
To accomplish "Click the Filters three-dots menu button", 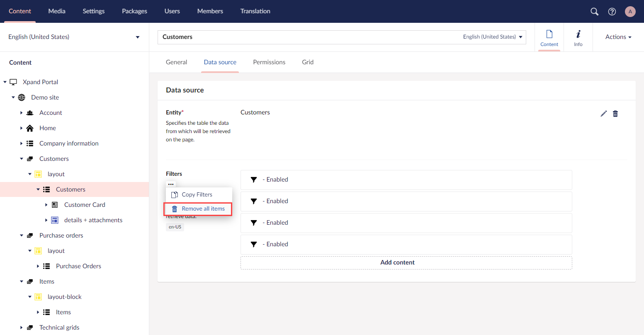I will (x=171, y=184).
